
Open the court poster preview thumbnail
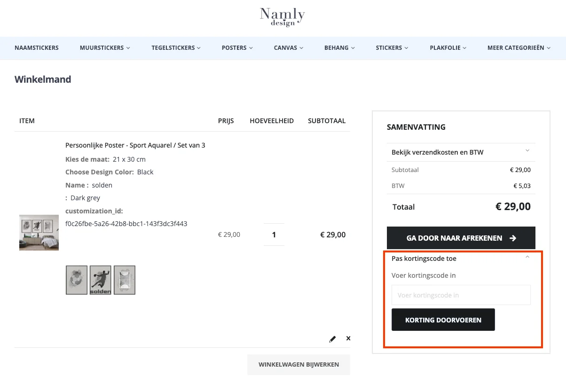[125, 280]
